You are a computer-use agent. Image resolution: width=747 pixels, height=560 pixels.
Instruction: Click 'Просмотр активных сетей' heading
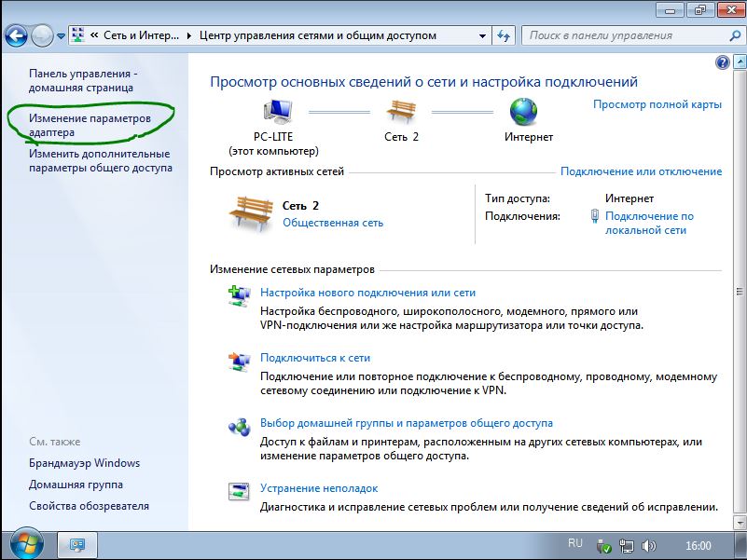(277, 171)
